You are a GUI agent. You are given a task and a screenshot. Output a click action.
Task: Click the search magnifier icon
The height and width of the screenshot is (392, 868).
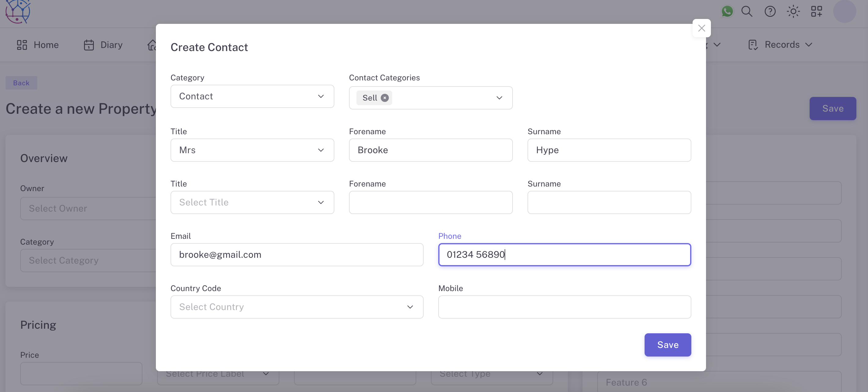pyautogui.click(x=747, y=11)
